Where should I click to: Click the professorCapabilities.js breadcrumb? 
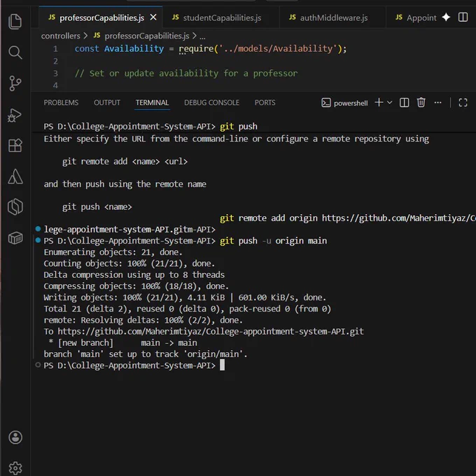click(x=147, y=36)
